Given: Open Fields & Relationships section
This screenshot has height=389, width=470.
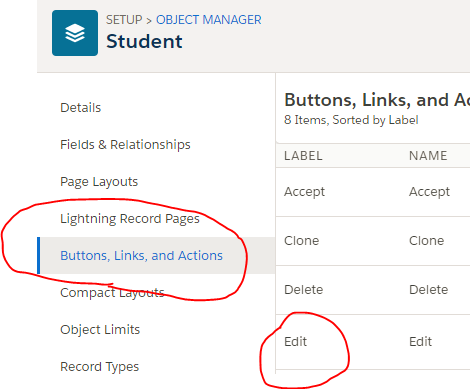Looking at the screenshot, I should 125,145.
